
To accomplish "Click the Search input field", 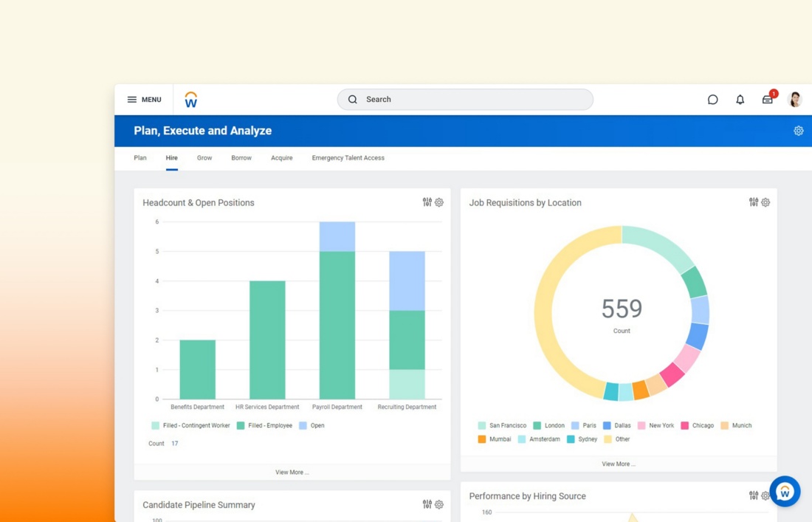I will point(465,100).
